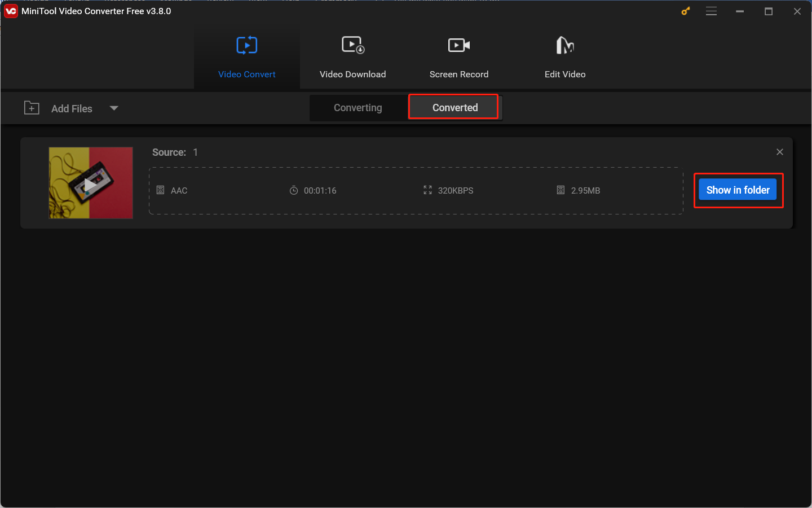Click the file size icon near 2.95MB
Screen dimensions: 812x508
tap(561, 190)
